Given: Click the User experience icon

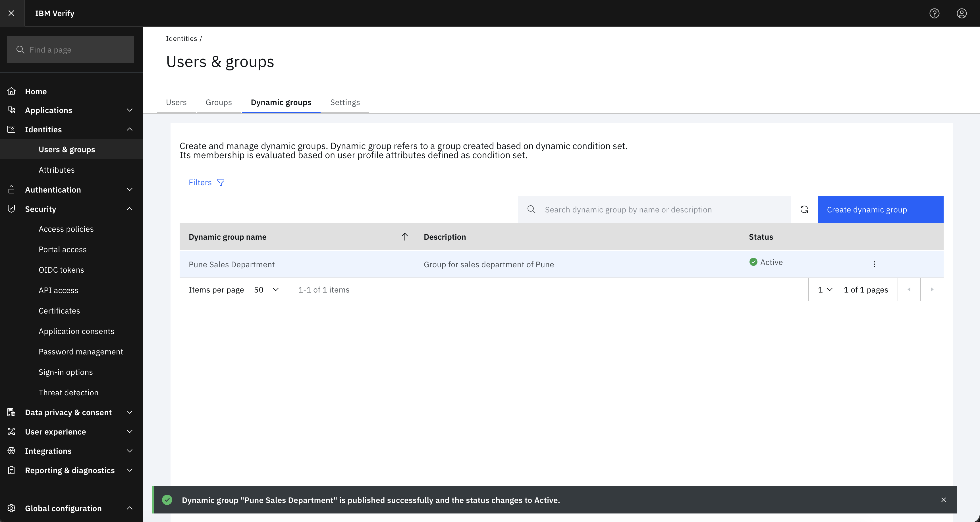Looking at the screenshot, I should click(x=11, y=431).
